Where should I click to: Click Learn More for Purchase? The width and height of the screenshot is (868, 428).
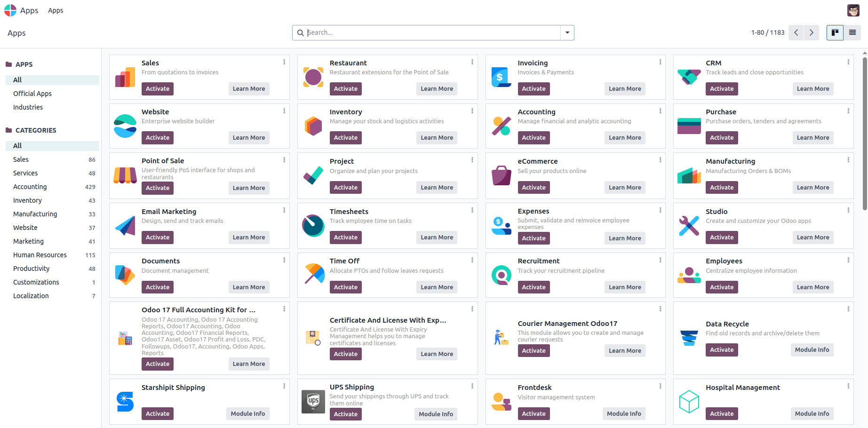pyautogui.click(x=812, y=138)
